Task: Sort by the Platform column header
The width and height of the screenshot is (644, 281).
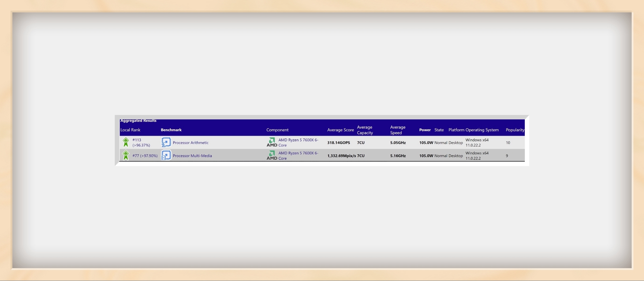Action: (456, 130)
